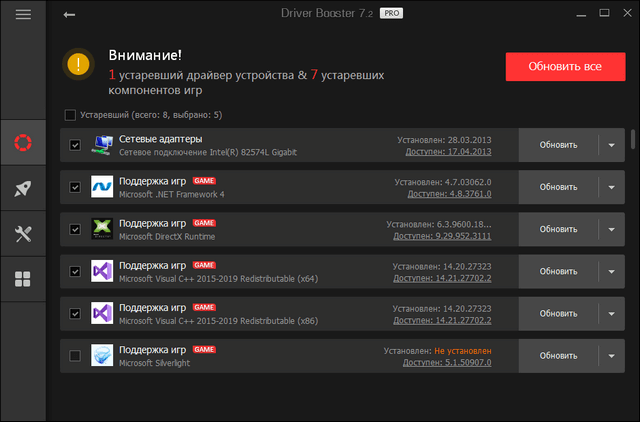Open the red scan ring sidebar tab
Image resolution: width=640 pixels, height=422 pixels.
click(23, 142)
